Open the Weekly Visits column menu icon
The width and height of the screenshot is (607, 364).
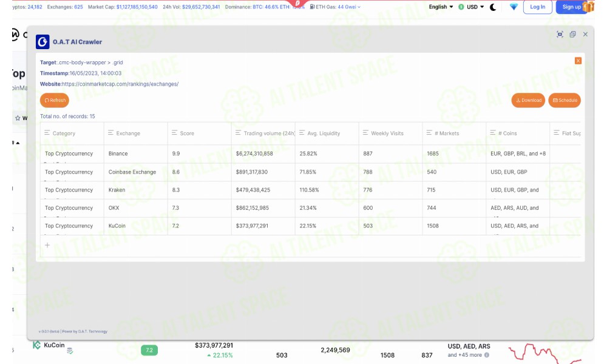coord(365,133)
